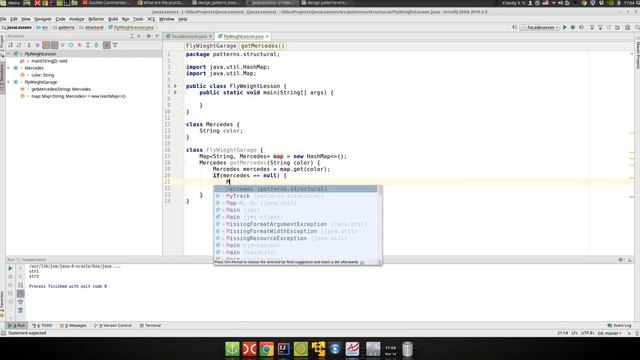Image resolution: width=640 pixels, height=360 pixels.
Task: Open Structure panel settings gear icon
Action: [x=148, y=36]
